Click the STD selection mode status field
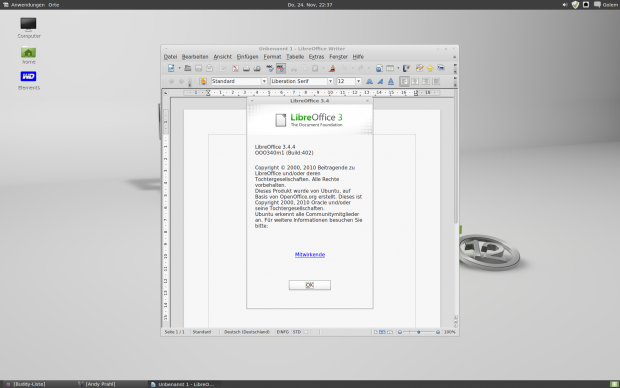This screenshot has width=620, height=388. coord(297,332)
